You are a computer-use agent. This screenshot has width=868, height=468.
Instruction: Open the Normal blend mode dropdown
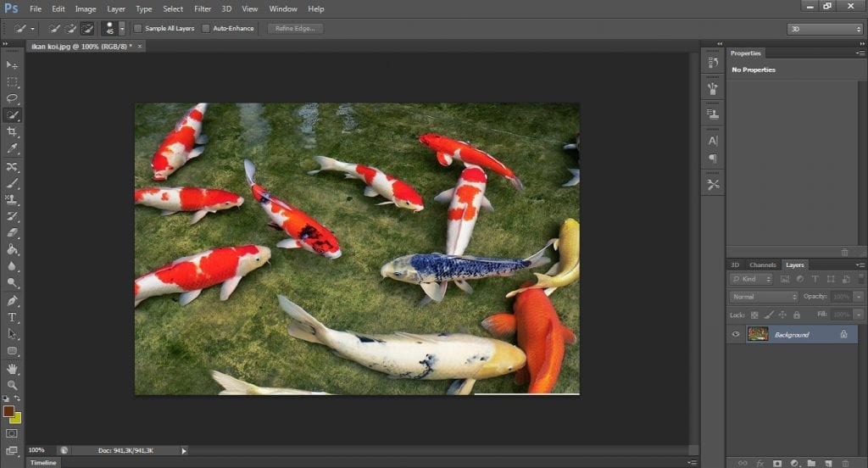(x=765, y=297)
